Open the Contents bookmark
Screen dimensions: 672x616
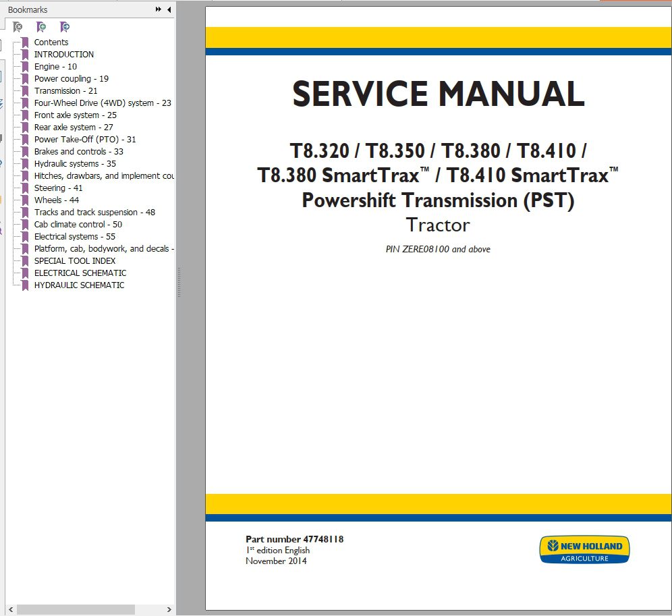coord(51,42)
